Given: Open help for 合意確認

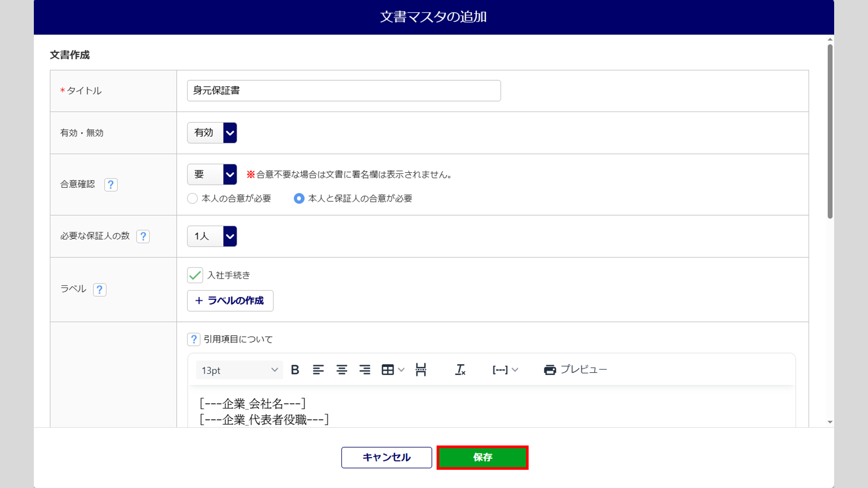Looking at the screenshot, I should [111, 185].
